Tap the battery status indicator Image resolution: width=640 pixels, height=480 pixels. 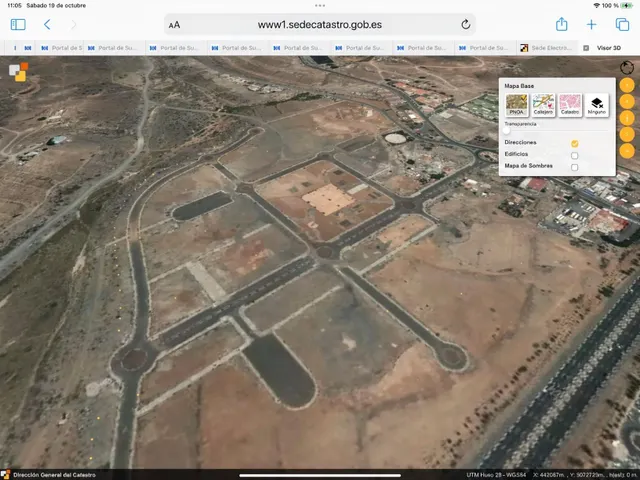click(627, 5)
